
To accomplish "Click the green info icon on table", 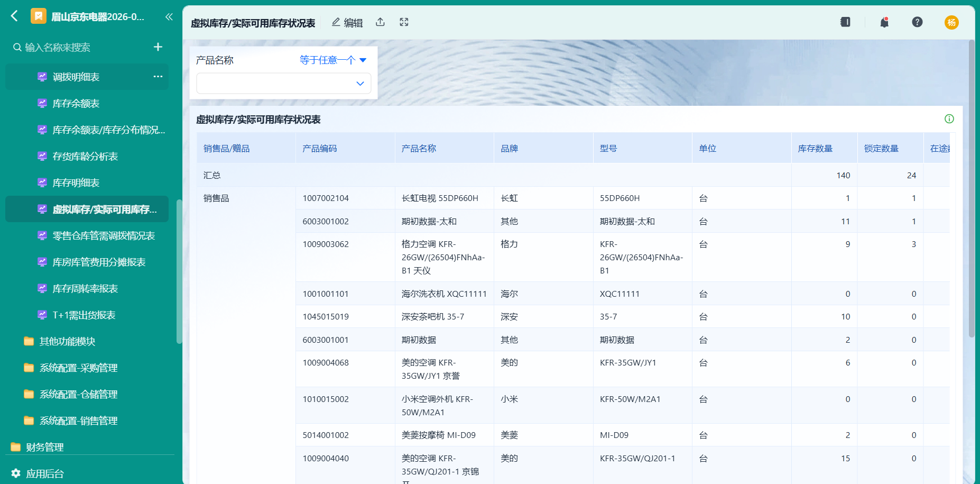I will tap(949, 119).
